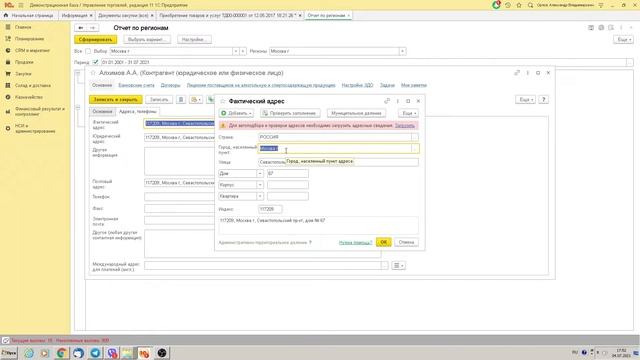Open НСИ и администрирование section in sidebar
The width and height of the screenshot is (640, 360).
click(x=35, y=129)
